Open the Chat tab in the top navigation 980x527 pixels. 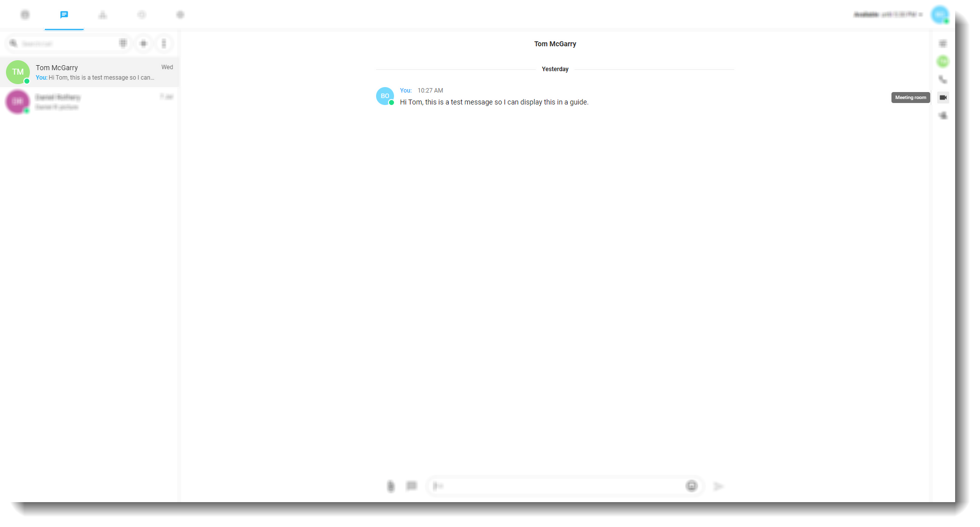64,15
